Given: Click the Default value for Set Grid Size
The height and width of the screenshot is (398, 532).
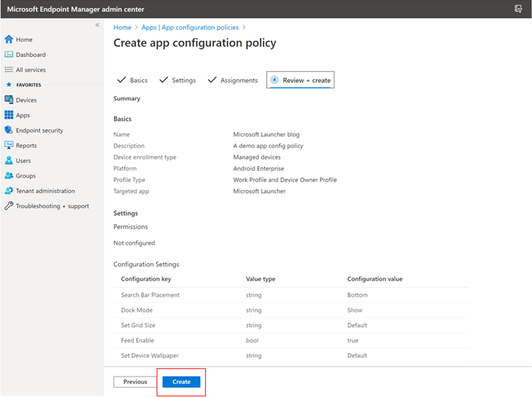Looking at the screenshot, I should click(357, 325).
